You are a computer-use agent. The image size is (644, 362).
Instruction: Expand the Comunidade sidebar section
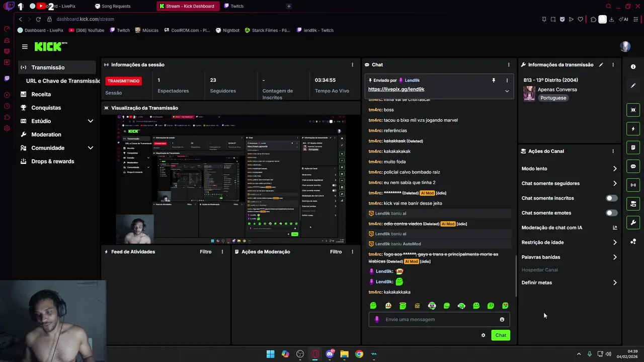[91, 148]
